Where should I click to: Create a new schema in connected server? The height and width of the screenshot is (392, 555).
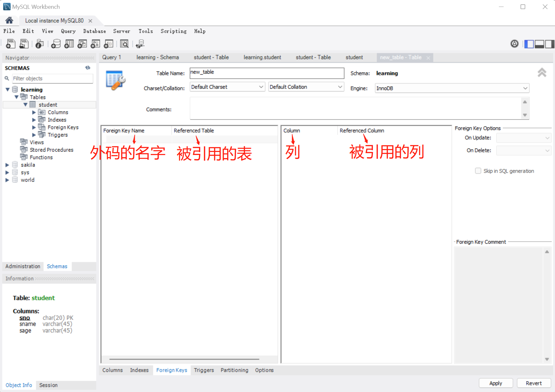click(55, 44)
